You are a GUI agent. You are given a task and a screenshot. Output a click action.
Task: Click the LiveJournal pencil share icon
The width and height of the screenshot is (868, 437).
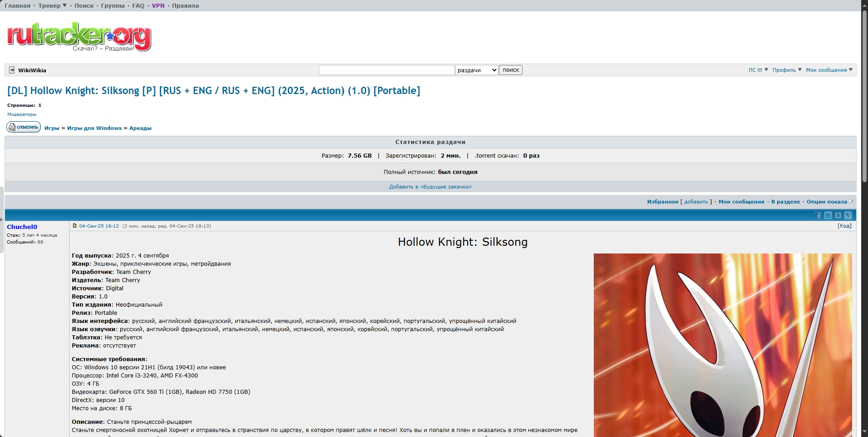pyautogui.click(x=848, y=216)
